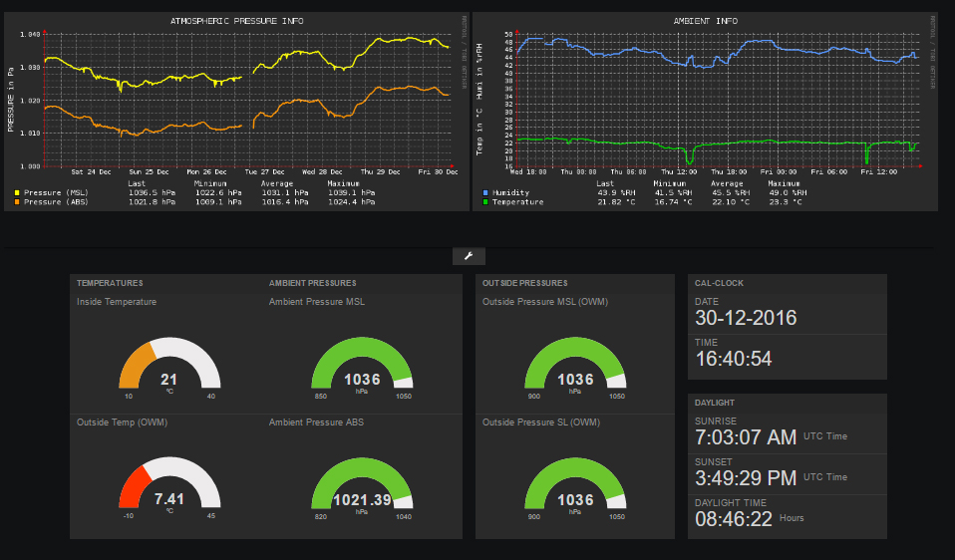Screen dimensions: 955x560
Task: Click the PRESSURE in Pa axis title
Action: tap(10, 100)
